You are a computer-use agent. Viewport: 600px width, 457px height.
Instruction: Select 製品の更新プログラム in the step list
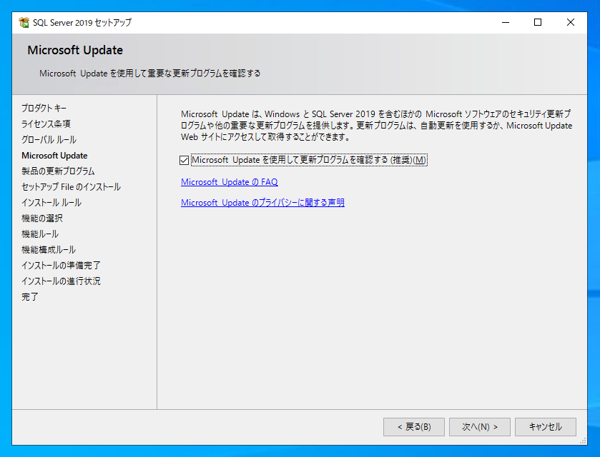coord(58,171)
